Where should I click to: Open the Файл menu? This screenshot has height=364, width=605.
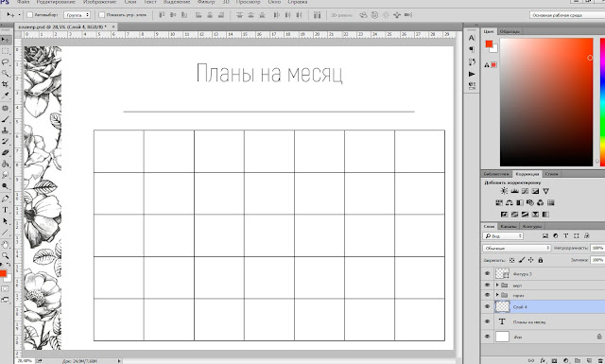[23, 2]
